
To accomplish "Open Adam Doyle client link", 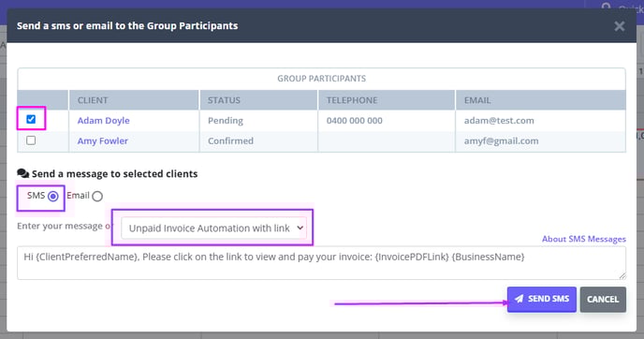I will pyautogui.click(x=104, y=121).
